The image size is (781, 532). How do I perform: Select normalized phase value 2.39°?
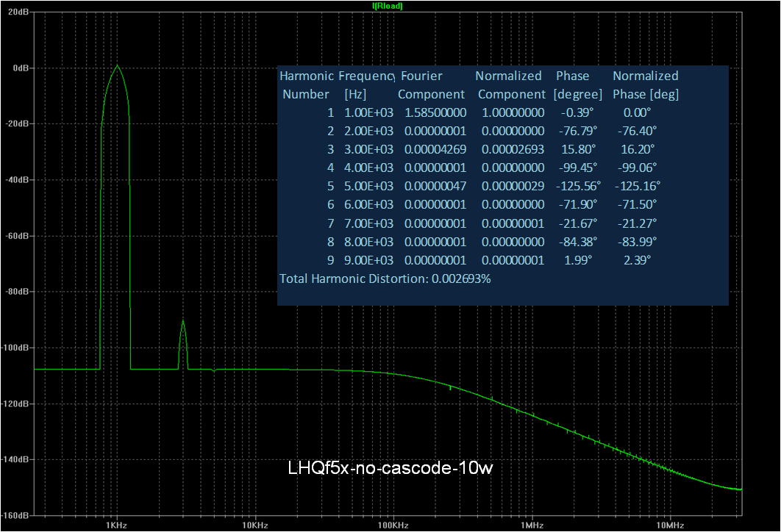pyautogui.click(x=638, y=261)
